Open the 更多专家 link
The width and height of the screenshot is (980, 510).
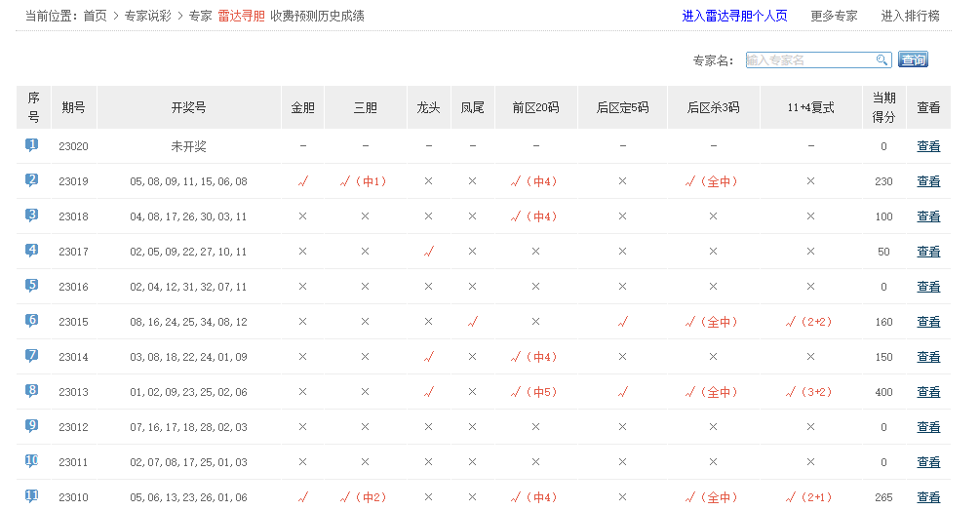(834, 16)
